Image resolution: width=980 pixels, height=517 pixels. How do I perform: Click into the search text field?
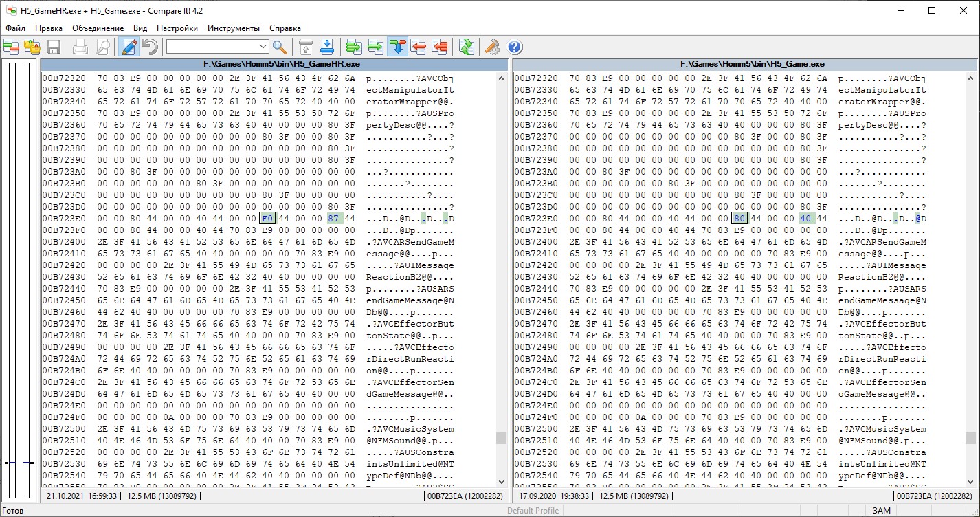click(x=212, y=47)
